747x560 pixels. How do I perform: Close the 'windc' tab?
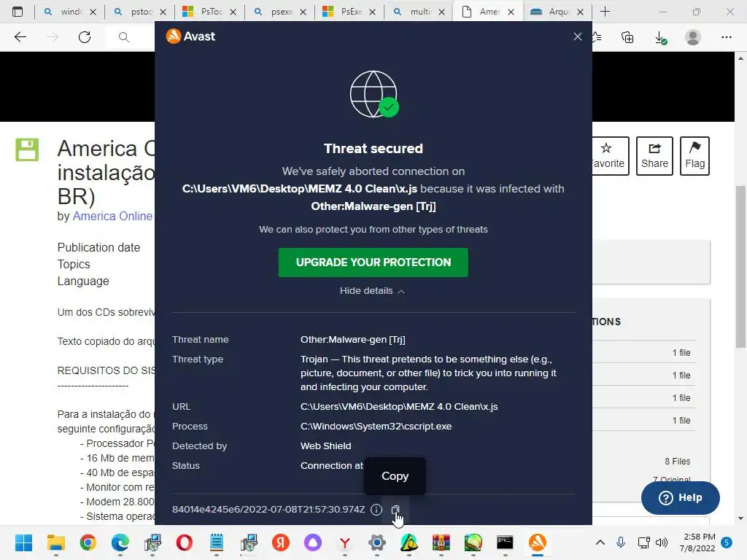93,12
